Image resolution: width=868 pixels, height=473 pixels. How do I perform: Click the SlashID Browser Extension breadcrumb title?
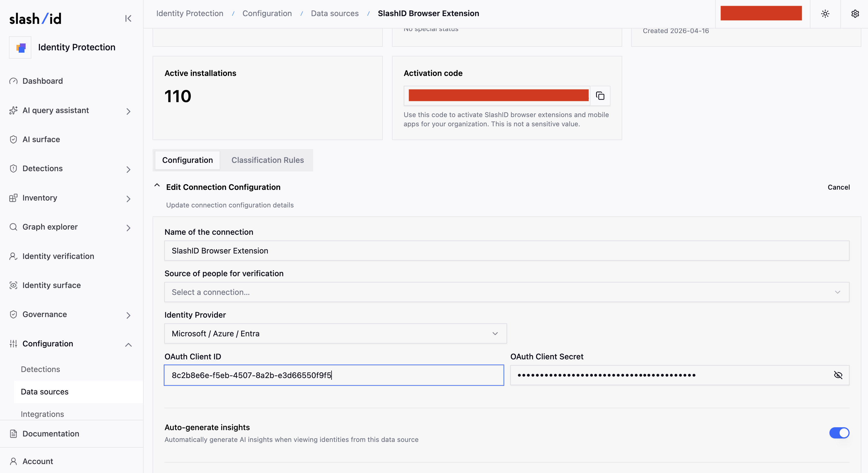(428, 14)
